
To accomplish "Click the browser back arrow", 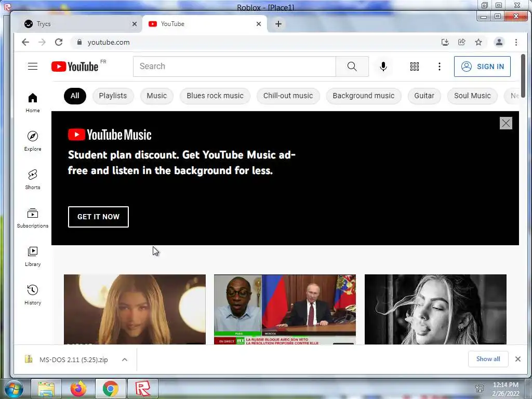I will click(x=25, y=43).
